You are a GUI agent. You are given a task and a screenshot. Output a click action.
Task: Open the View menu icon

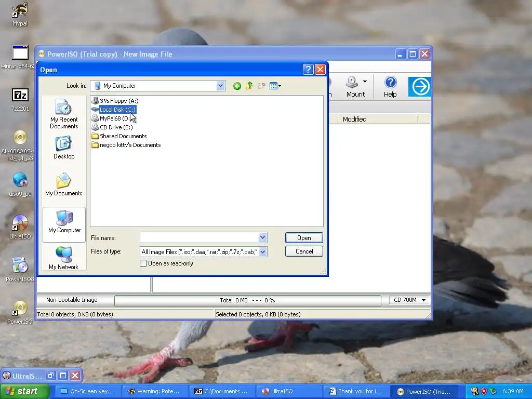pos(275,86)
